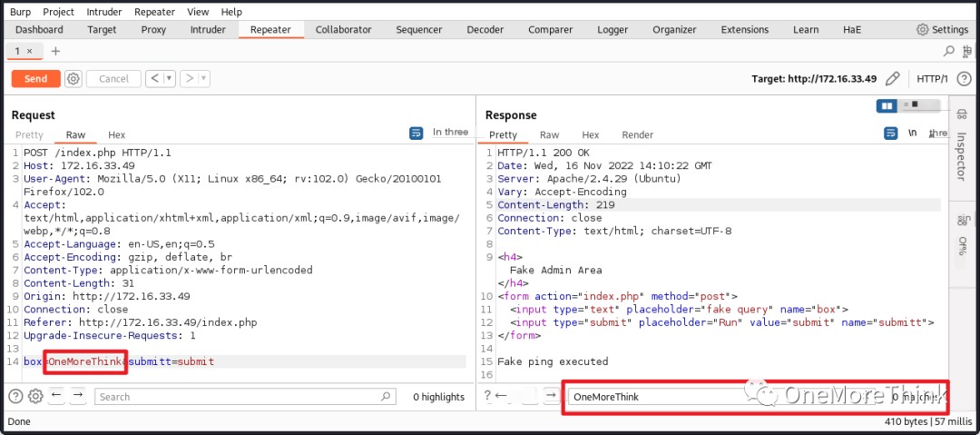
Task: Toggle the 'In three' option in the Request panel
Action: [x=450, y=132]
